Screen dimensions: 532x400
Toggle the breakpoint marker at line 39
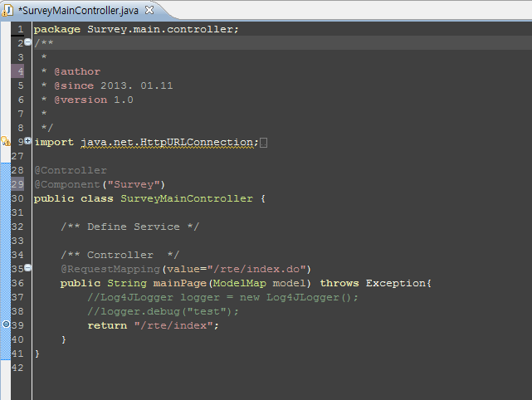pos(6,324)
